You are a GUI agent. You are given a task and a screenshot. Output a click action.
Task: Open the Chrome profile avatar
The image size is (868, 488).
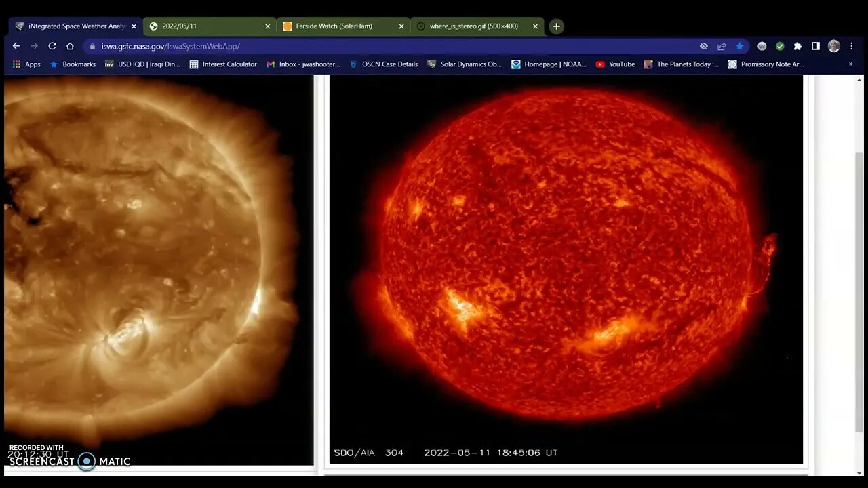tap(834, 46)
